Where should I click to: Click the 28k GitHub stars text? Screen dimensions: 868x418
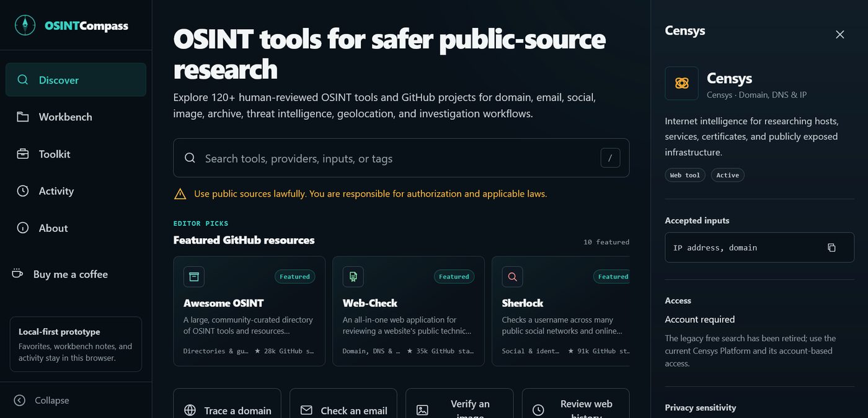click(285, 351)
